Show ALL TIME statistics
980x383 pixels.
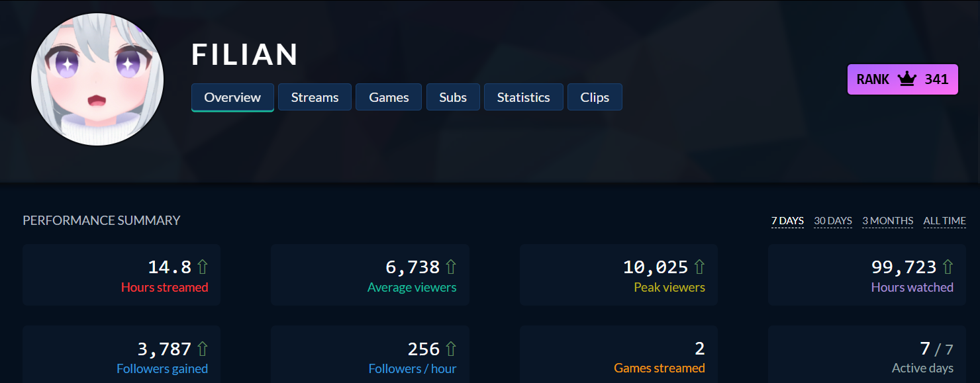tap(945, 221)
